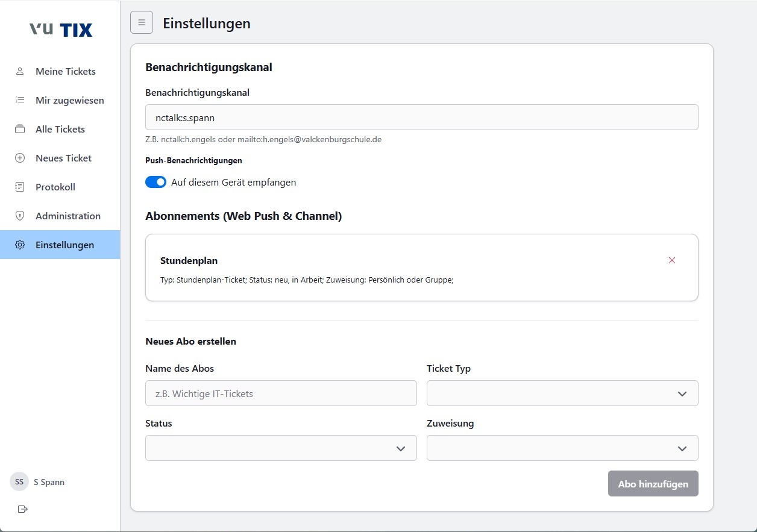Click the Protokoll log icon
This screenshot has height=532, width=757.
coord(20,187)
